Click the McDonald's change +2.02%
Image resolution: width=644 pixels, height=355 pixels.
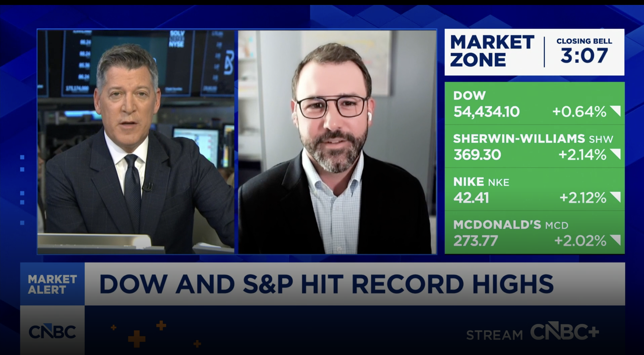pyautogui.click(x=580, y=240)
